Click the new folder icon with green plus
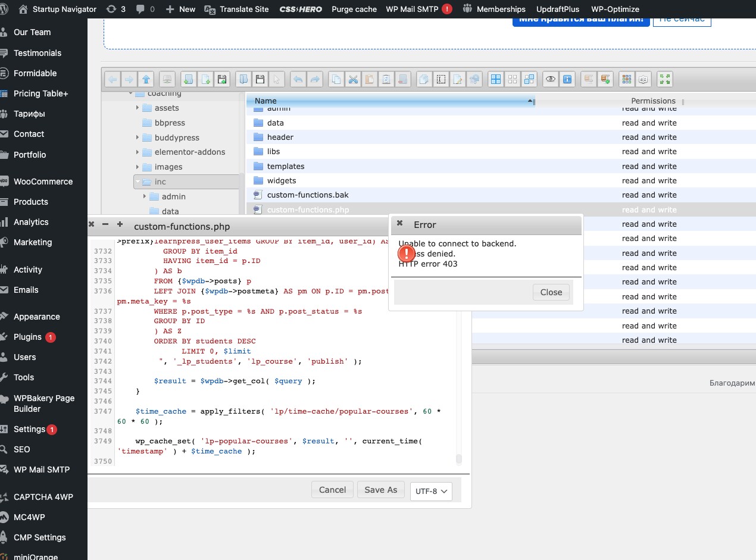The height and width of the screenshot is (560, 756). point(188,79)
